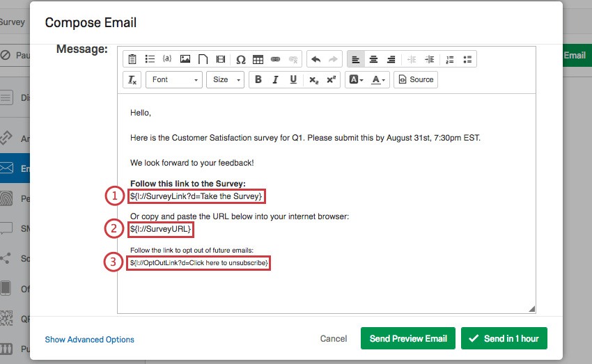Open the special character omega tool
Image resolution: width=592 pixels, height=364 pixels.
coord(240,60)
